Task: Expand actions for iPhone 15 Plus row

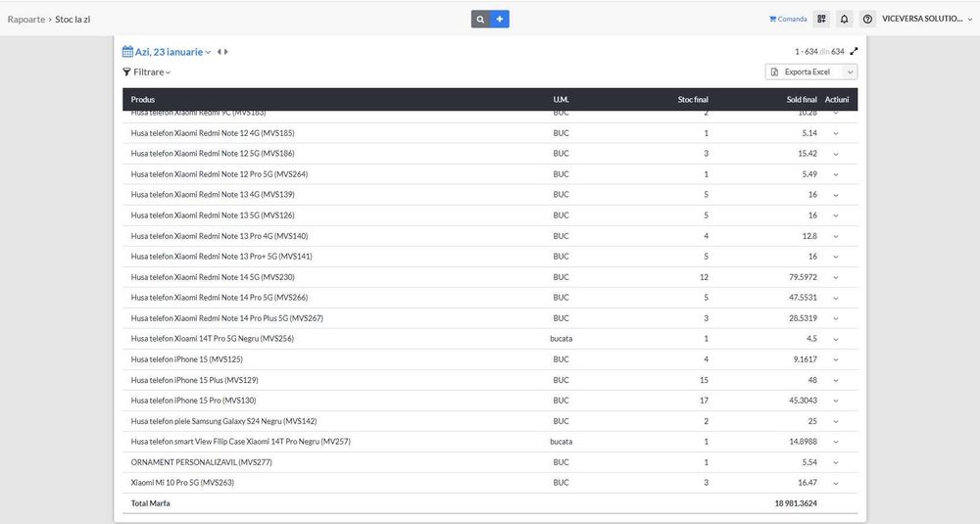Action: pos(836,381)
